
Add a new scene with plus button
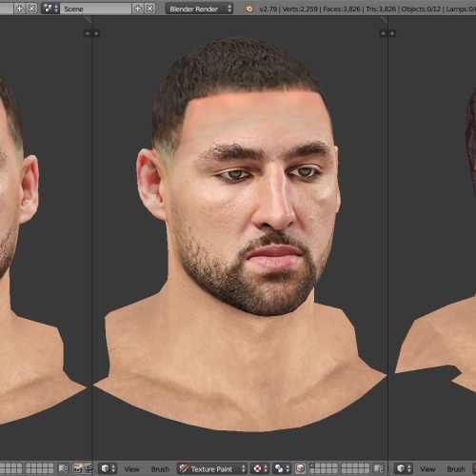click(138, 9)
